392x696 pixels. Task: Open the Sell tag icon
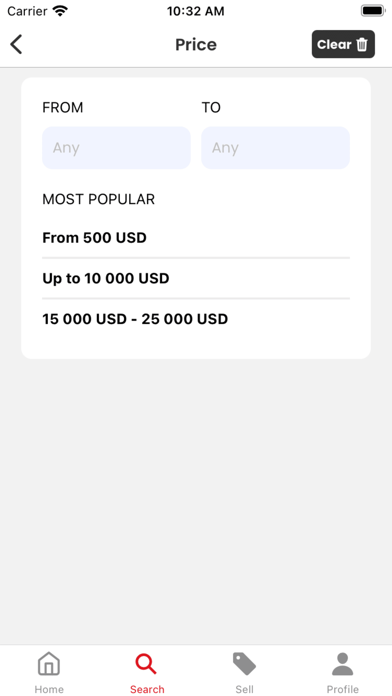[x=245, y=664]
